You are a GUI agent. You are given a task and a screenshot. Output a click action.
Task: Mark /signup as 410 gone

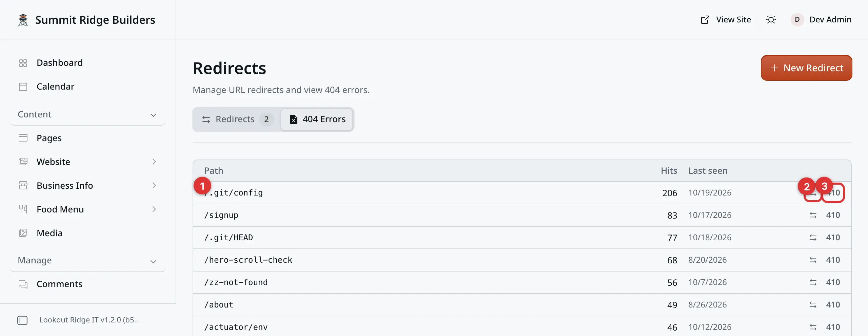[833, 215]
